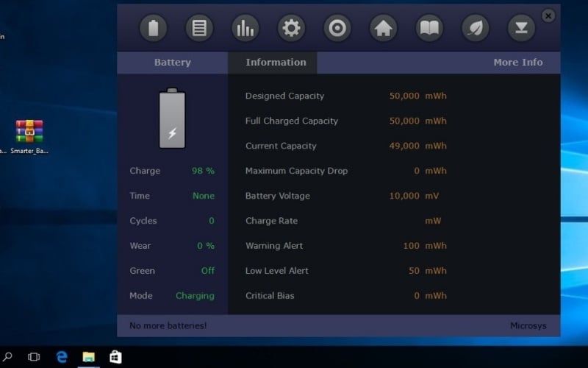Viewport: 588px width, 368px height.
Task: Click the circular target ring icon
Action: [337, 28]
